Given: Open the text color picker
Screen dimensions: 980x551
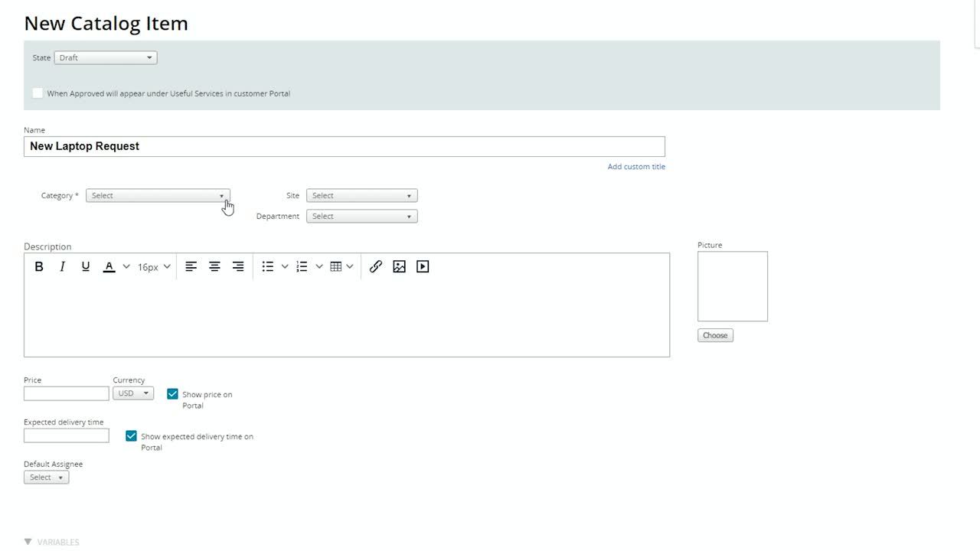Looking at the screenshot, I should 109,266.
